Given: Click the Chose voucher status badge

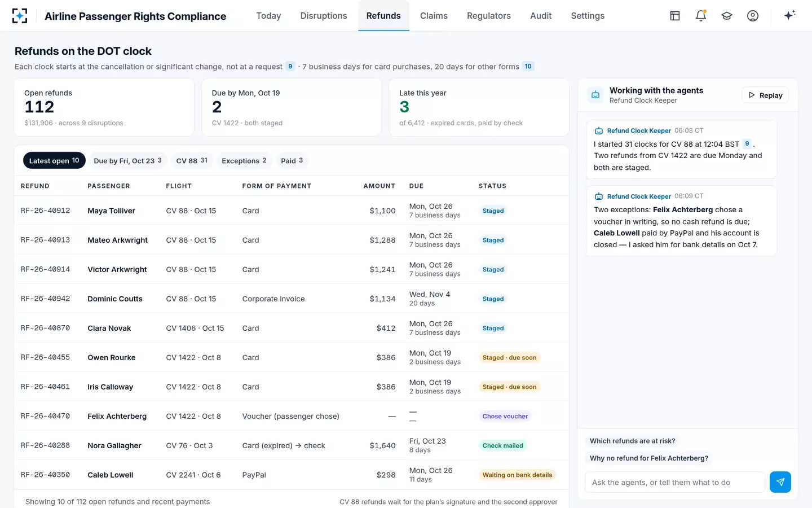Looking at the screenshot, I should point(505,416).
